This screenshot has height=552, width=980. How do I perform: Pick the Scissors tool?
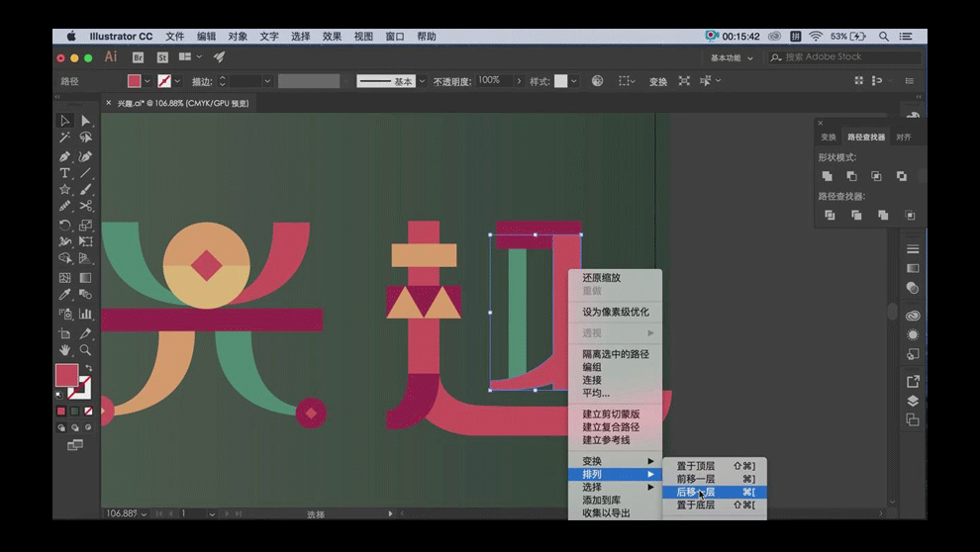tap(86, 206)
